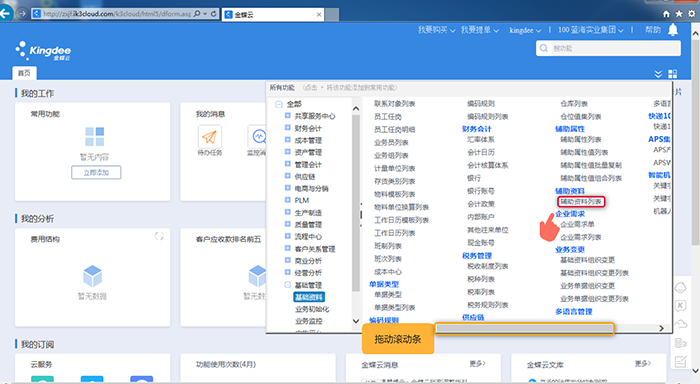Click the database coins icon on right sidebar

pyautogui.click(x=680, y=343)
